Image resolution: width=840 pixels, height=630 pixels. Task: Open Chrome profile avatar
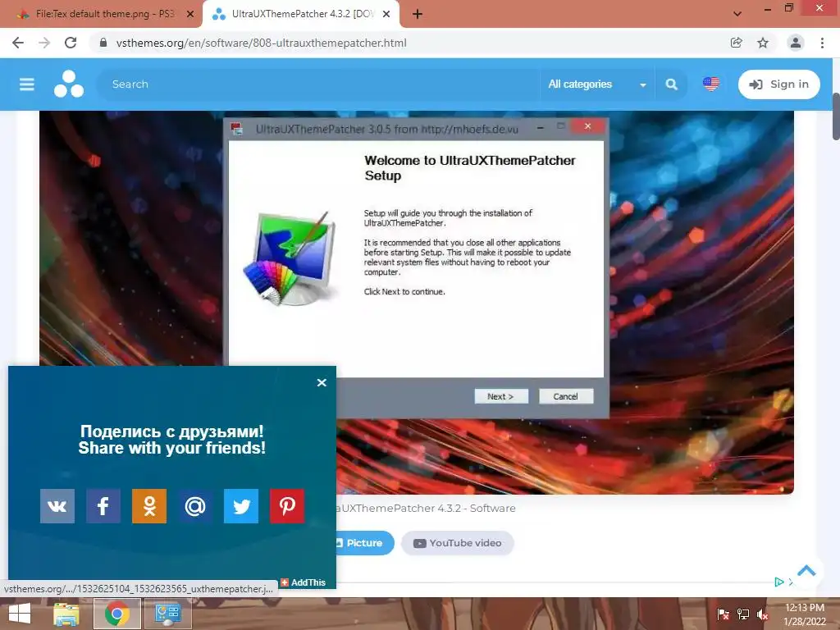(796, 43)
